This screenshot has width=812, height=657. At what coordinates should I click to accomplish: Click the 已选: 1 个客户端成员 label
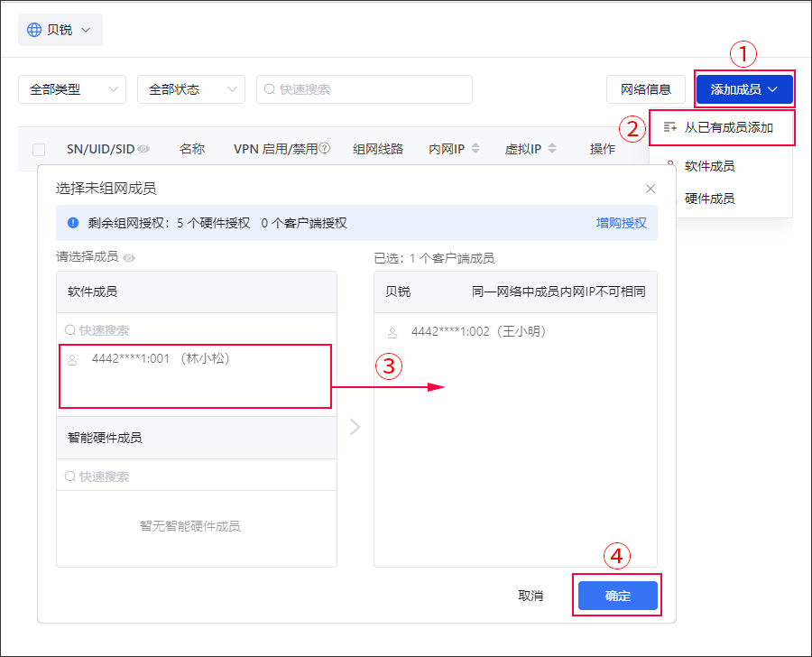(x=435, y=258)
